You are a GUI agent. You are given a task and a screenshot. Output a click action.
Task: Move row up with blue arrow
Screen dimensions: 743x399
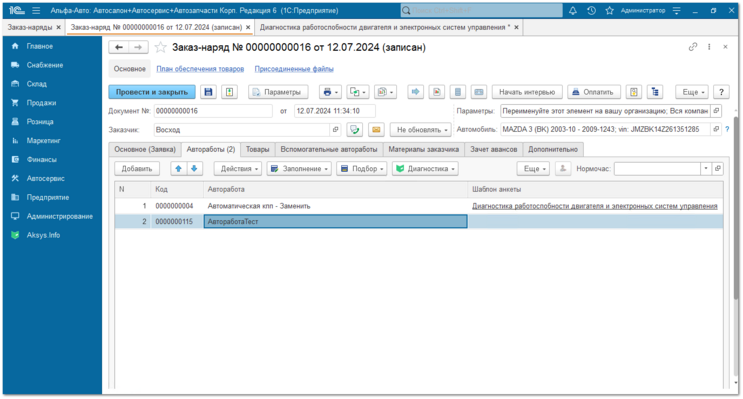pyautogui.click(x=178, y=169)
